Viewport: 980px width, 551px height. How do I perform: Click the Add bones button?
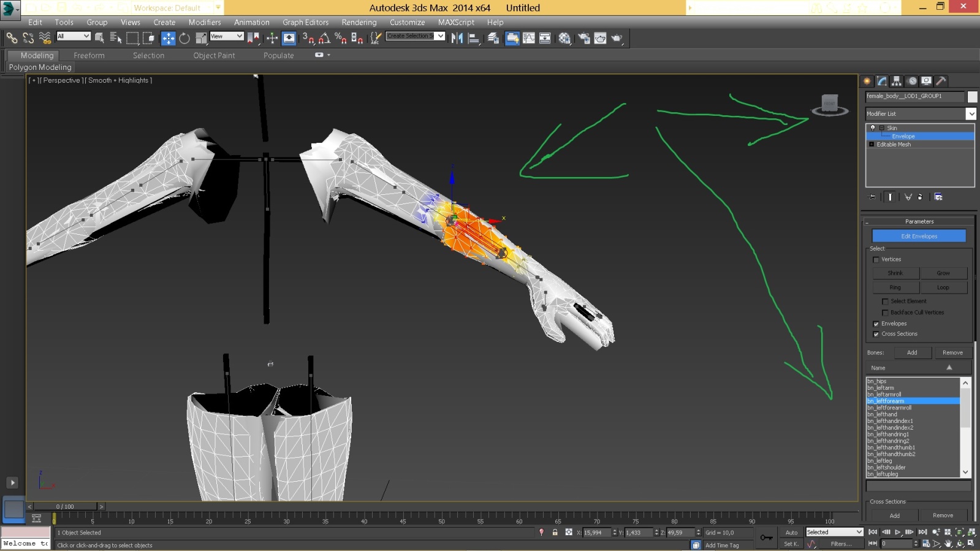tap(912, 352)
